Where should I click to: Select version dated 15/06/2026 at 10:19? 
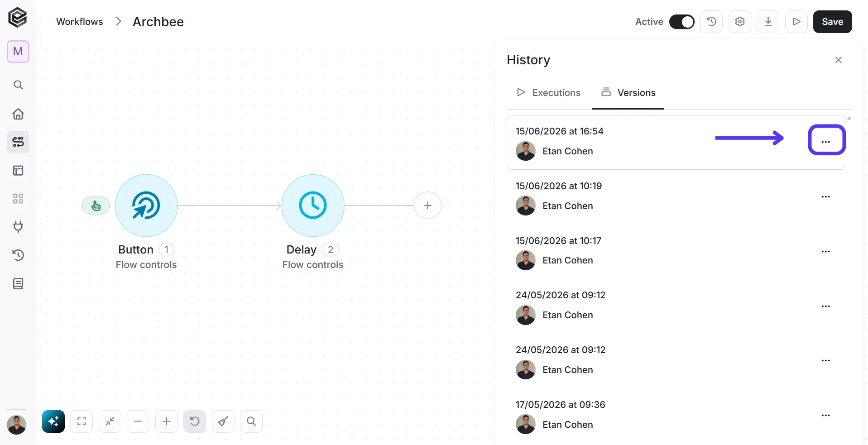coord(676,196)
